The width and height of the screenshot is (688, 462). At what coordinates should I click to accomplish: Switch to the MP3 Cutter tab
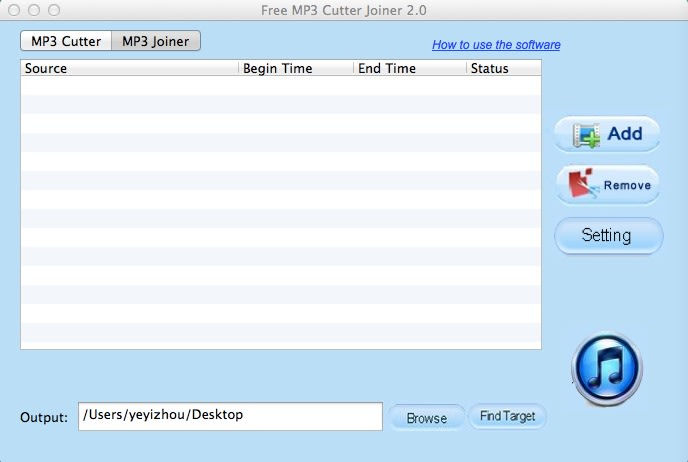tap(66, 41)
